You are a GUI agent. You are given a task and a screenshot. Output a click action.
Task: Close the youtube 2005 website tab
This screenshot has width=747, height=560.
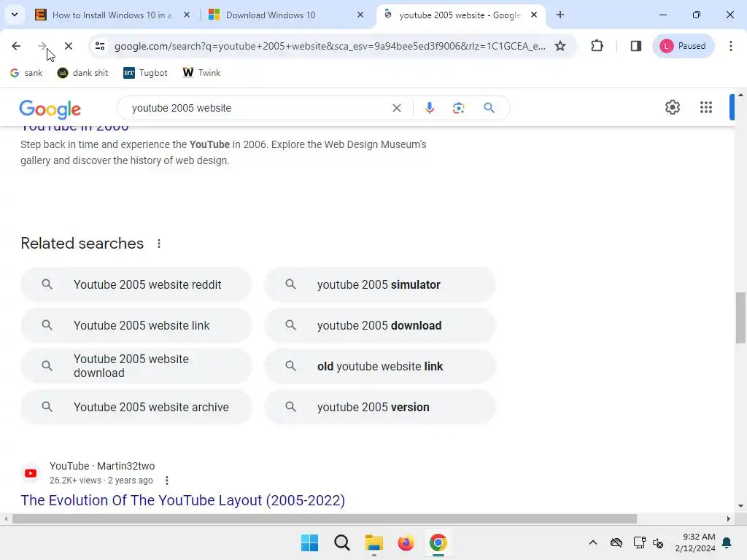pos(534,15)
